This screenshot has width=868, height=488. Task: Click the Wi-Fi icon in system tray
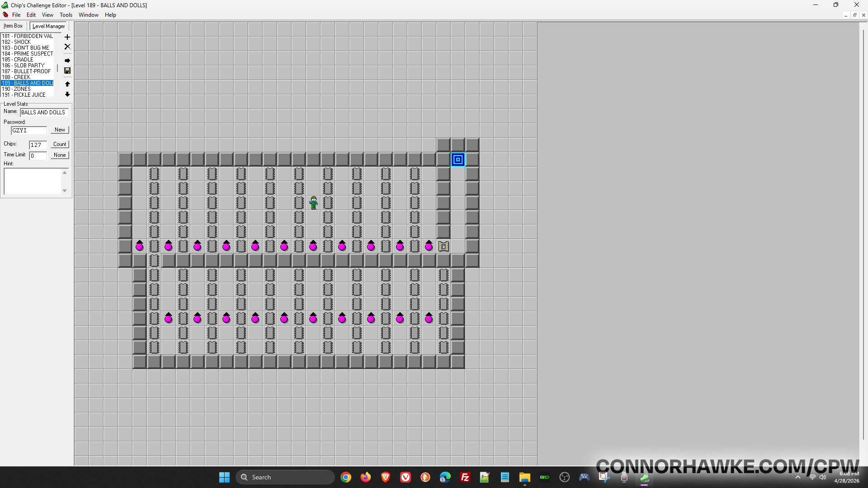812,477
